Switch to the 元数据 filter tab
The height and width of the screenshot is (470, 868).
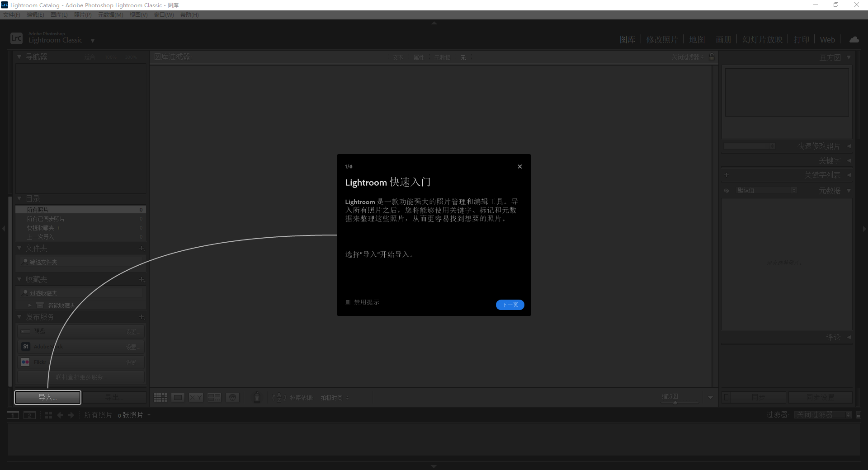tap(442, 57)
